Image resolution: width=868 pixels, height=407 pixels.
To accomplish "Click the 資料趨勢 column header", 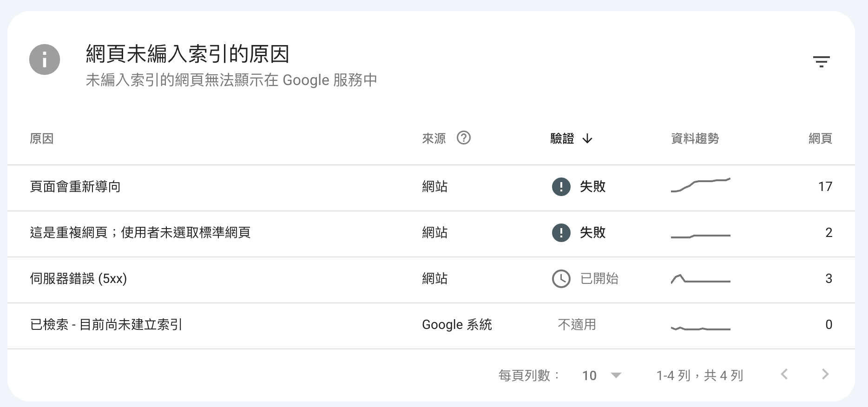I will pos(695,138).
